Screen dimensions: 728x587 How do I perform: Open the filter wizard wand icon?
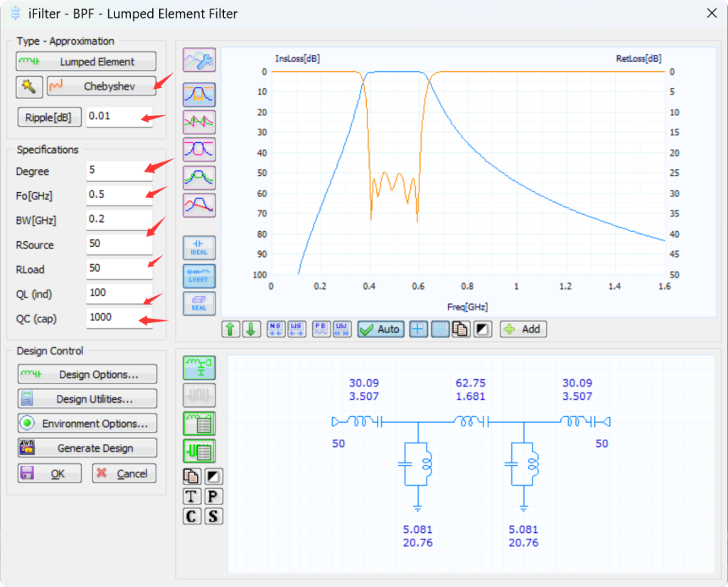tap(28, 87)
